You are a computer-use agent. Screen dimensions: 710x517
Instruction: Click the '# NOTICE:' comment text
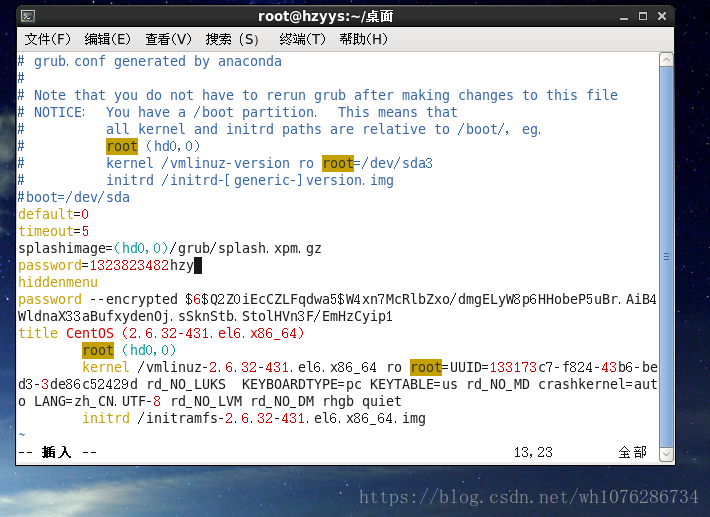pyautogui.click(x=51, y=112)
